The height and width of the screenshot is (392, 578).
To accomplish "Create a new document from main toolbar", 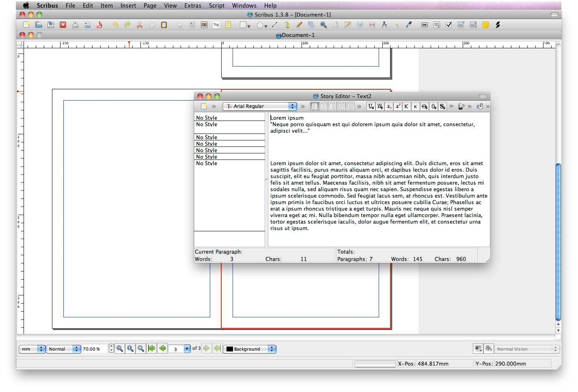I will (26, 25).
